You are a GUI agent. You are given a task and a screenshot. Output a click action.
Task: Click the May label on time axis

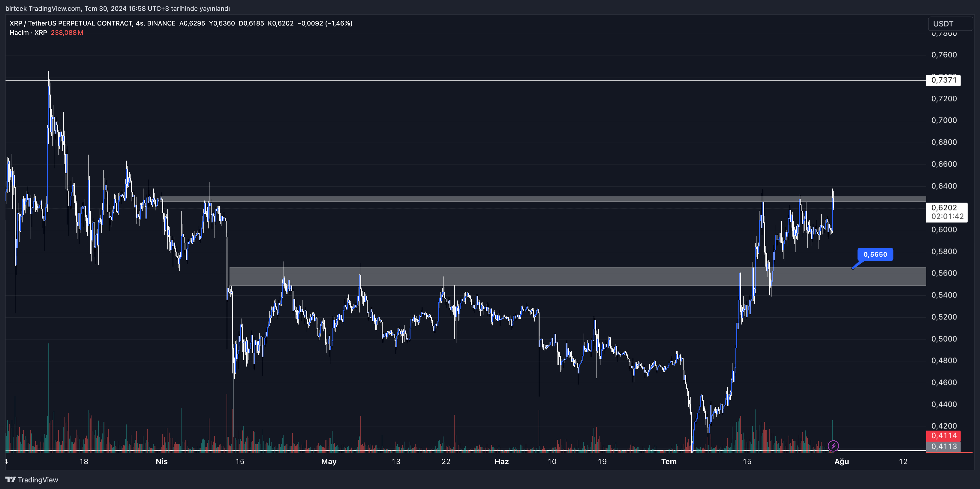click(329, 461)
